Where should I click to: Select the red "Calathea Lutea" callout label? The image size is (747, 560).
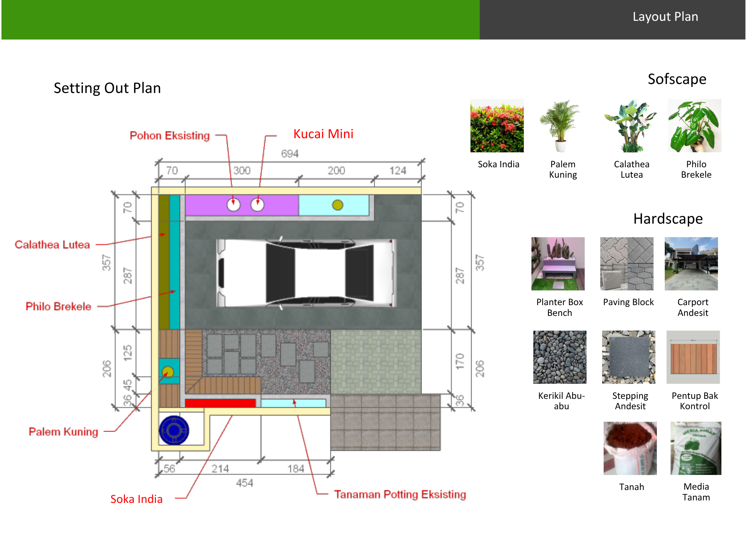tap(52, 245)
